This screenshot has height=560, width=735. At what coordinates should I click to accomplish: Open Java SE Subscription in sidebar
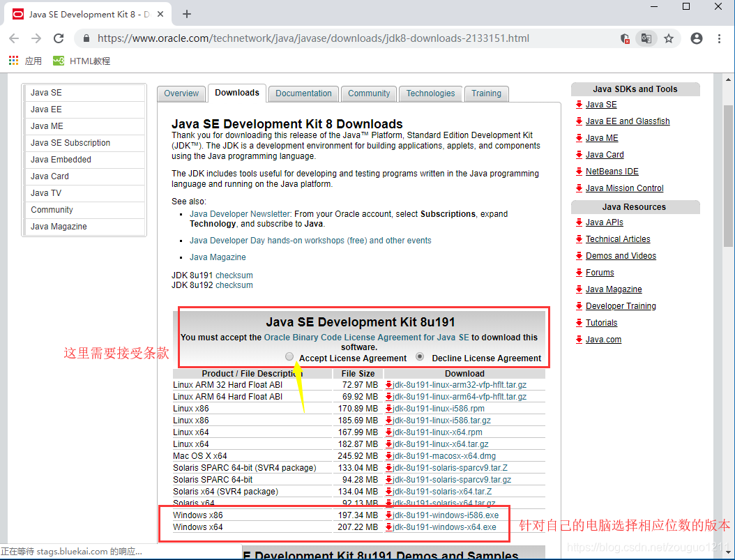click(84, 143)
